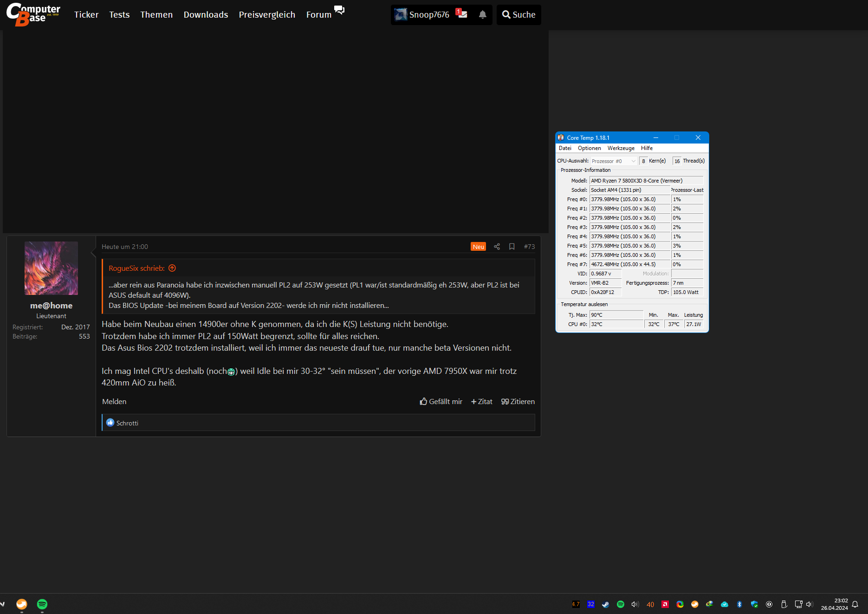Click the Modell field showing Ryzen 7 5800X3D
Image resolution: width=868 pixels, height=614 pixels.
[x=646, y=181]
